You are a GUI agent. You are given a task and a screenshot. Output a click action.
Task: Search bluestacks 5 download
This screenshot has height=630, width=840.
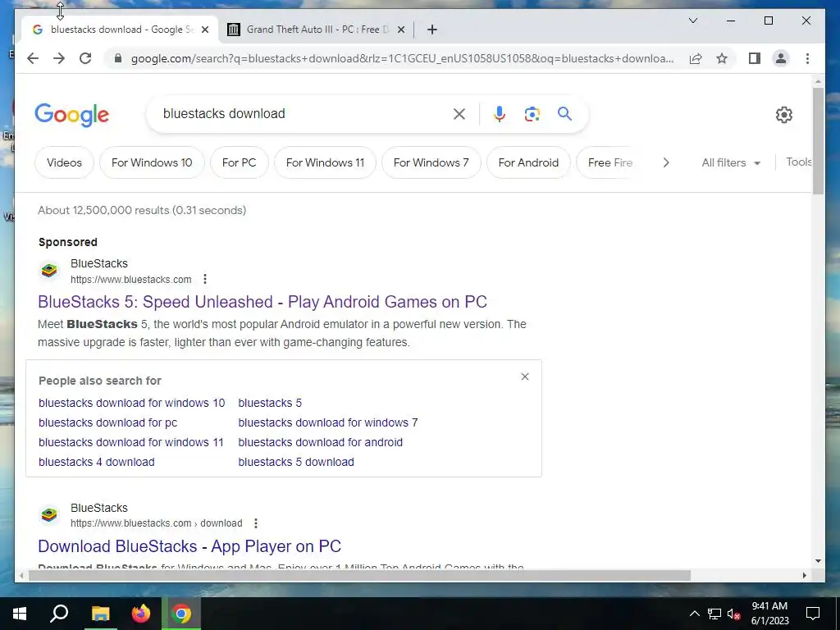(x=296, y=462)
